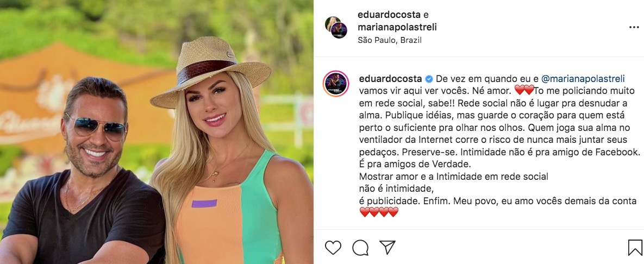
Task: Click the purple tag on the orange top
Action: coord(204,204)
